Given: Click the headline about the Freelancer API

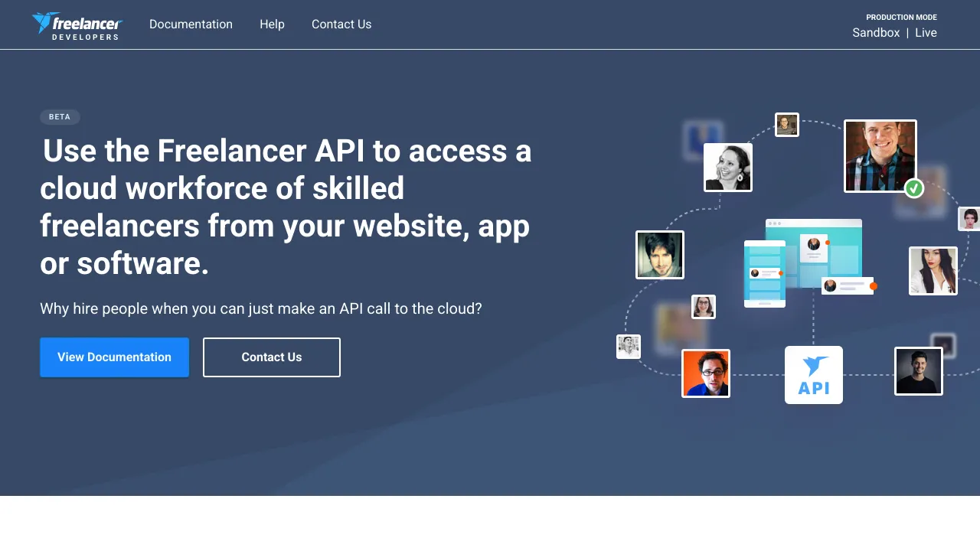Looking at the screenshot, I should pyautogui.click(x=286, y=207).
